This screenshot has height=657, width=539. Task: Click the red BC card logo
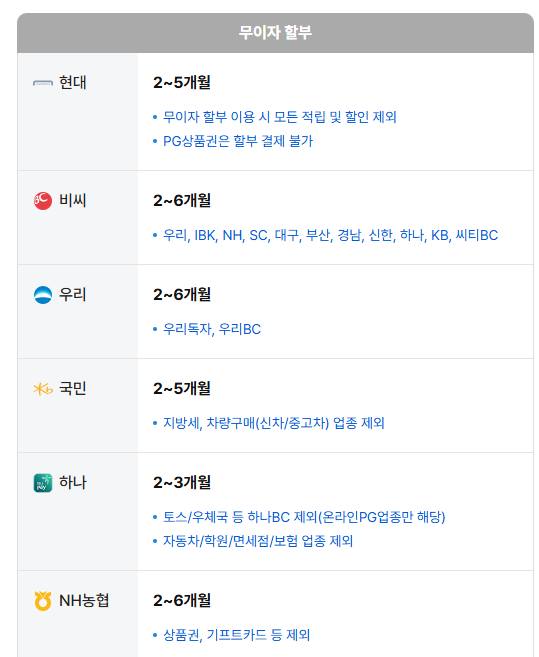click(x=43, y=201)
